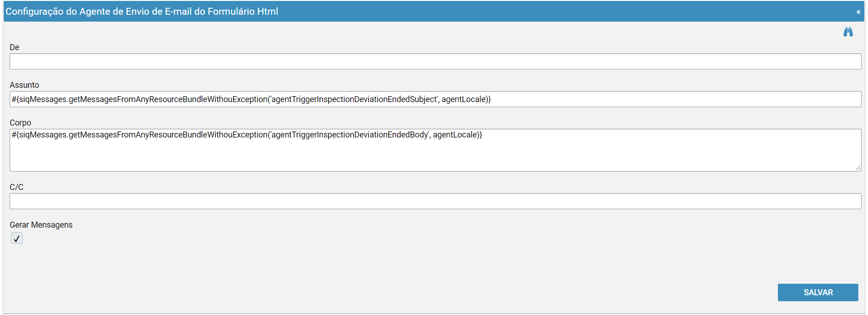Click inside the Corpo text area
Screen dimensions: 868x315
[435, 150]
